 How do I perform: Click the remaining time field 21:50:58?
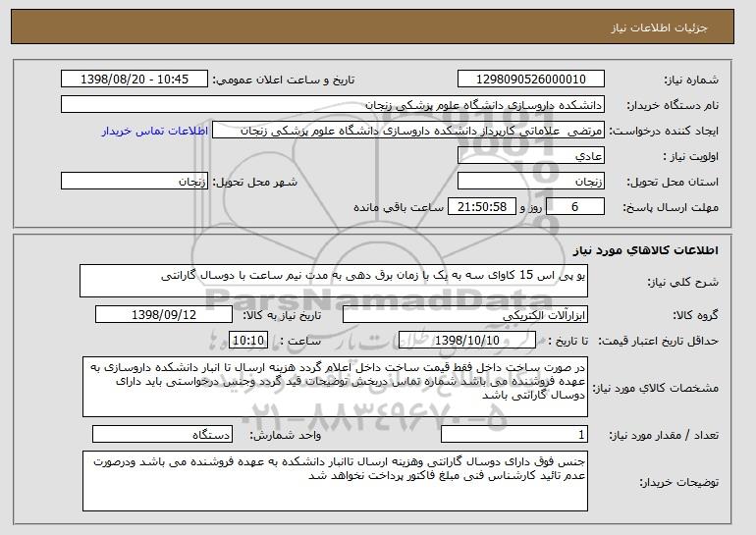(x=482, y=207)
